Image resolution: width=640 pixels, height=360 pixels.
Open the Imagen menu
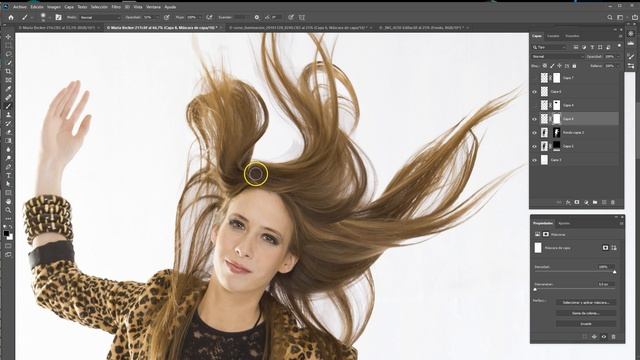click(x=53, y=7)
